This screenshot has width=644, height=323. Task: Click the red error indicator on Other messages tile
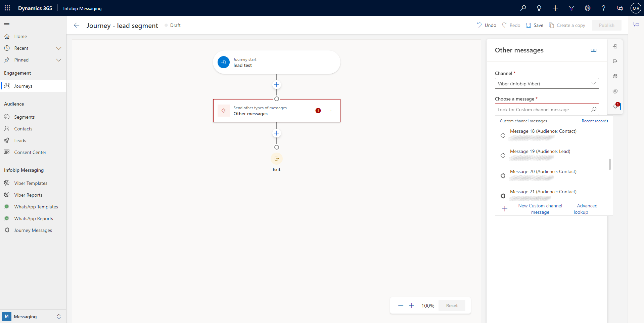(318, 111)
